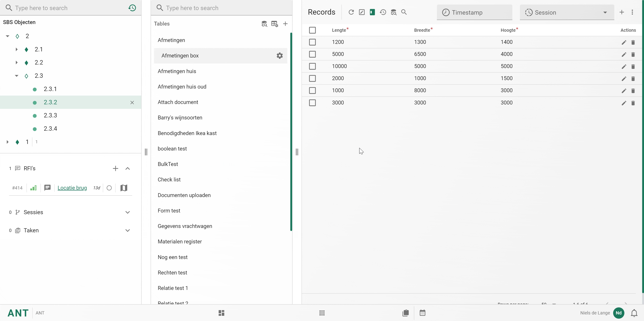Expand tree node 2.1
The image size is (644, 321).
[x=16, y=49]
